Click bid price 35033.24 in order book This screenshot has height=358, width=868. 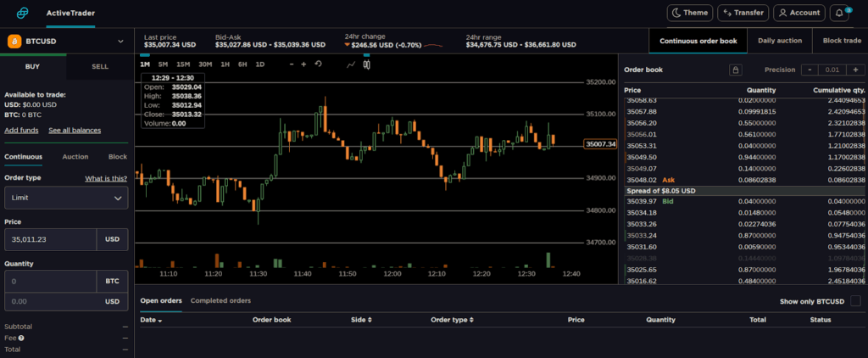click(642, 236)
